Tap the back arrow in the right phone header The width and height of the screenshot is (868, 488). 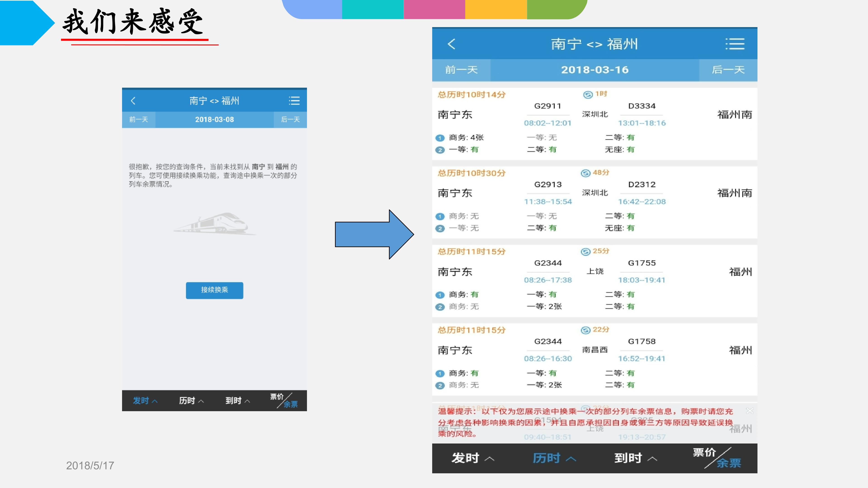(x=452, y=44)
